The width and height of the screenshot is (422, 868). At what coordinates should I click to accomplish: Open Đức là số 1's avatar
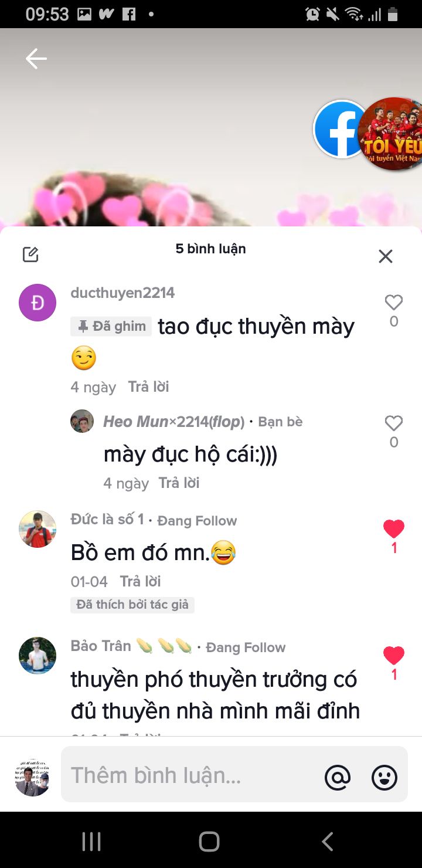pyautogui.click(x=38, y=529)
